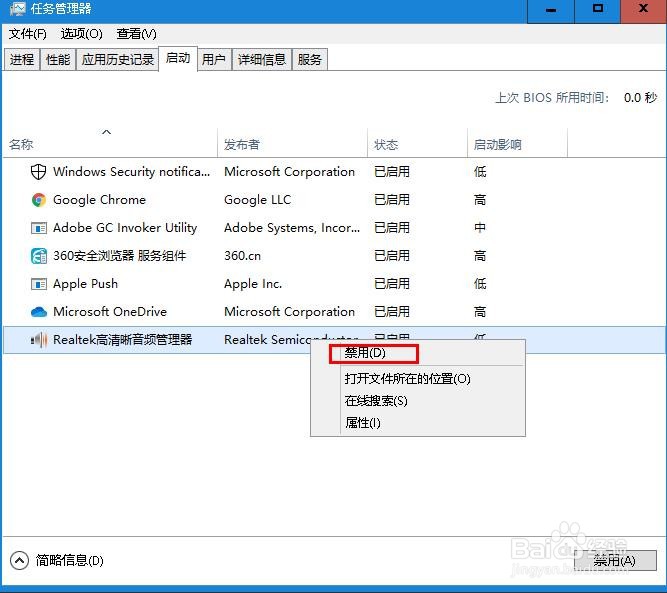The width and height of the screenshot is (667, 593).
Task: Click the 0.0 秒 BIOS time value
Action: pyautogui.click(x=640, y=98)
